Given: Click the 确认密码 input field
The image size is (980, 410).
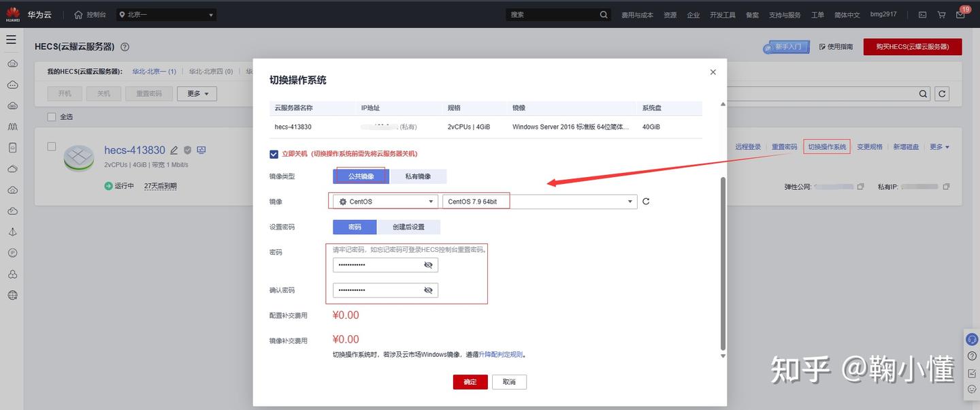Looking at the screenshot, I should click(385, 290).
